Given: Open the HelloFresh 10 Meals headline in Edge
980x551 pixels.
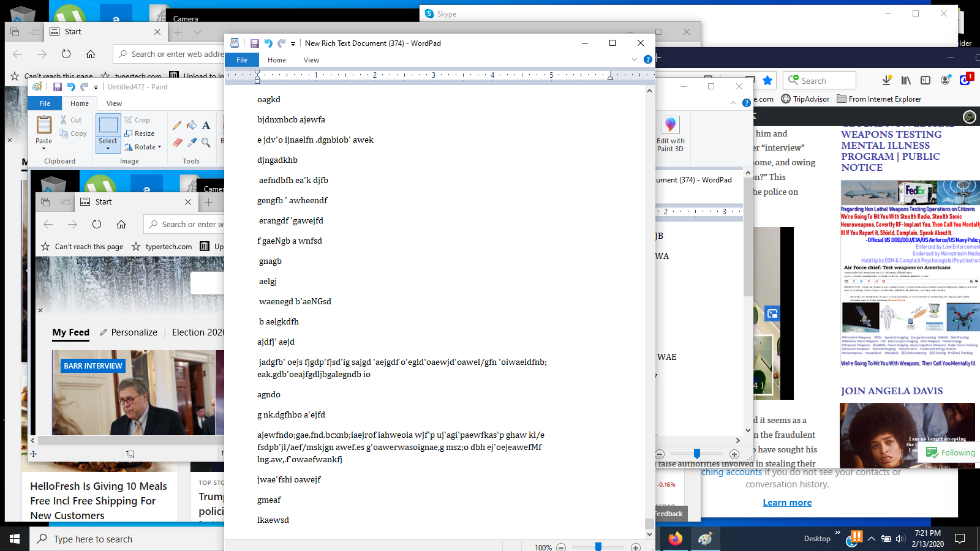Looking at the screenshot, I should [x=99, y=501].
